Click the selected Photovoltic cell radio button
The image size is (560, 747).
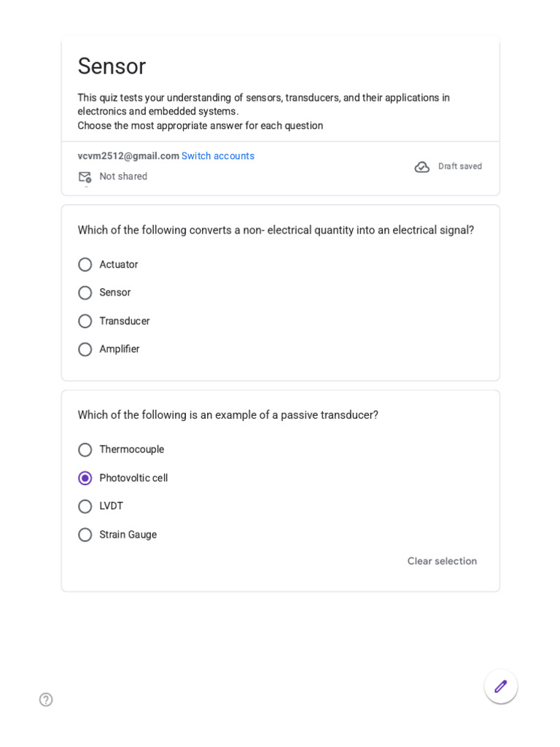pyautogui.click(x=85, y=478)
